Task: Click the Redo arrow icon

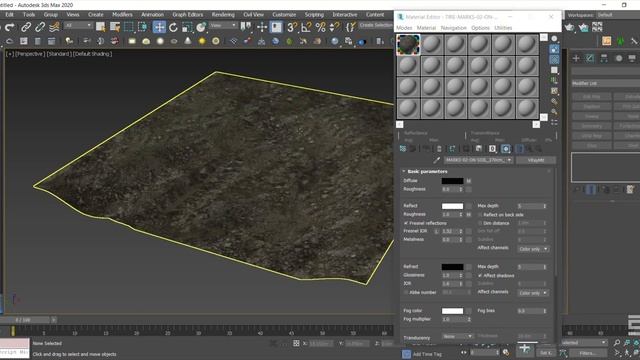Action: click(10, 27)
